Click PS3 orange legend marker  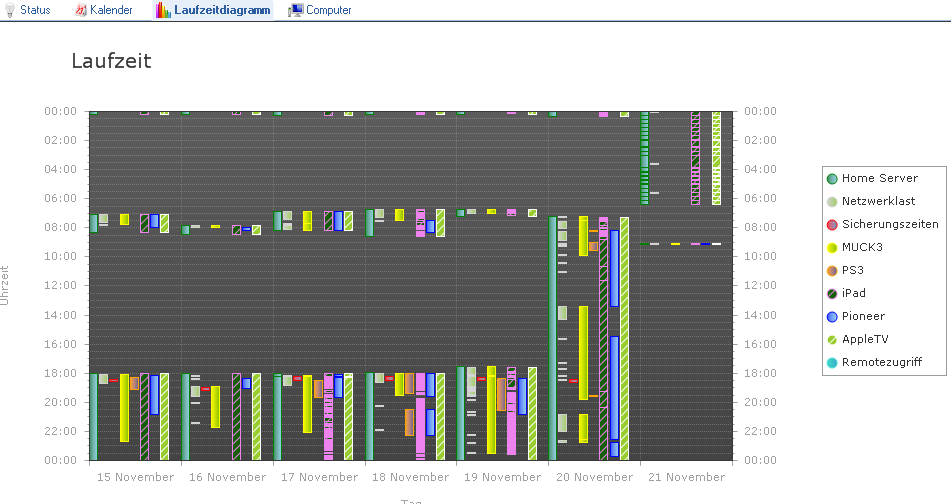(x=832, y=270)
